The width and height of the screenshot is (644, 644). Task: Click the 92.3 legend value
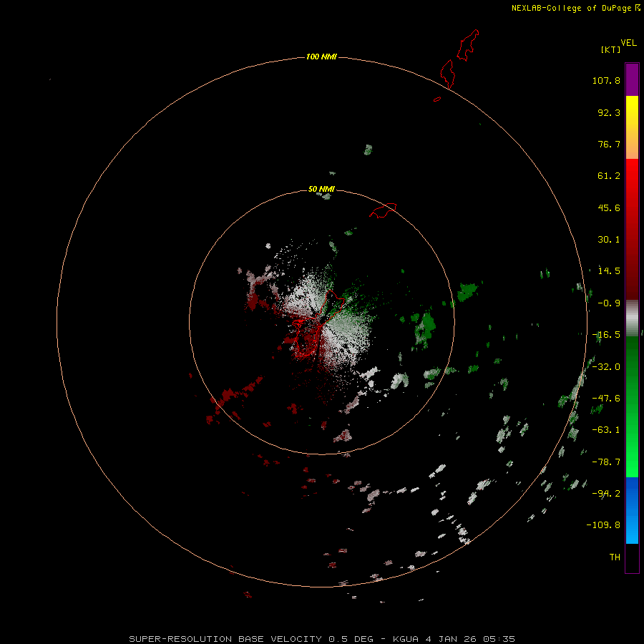(609, 112)
